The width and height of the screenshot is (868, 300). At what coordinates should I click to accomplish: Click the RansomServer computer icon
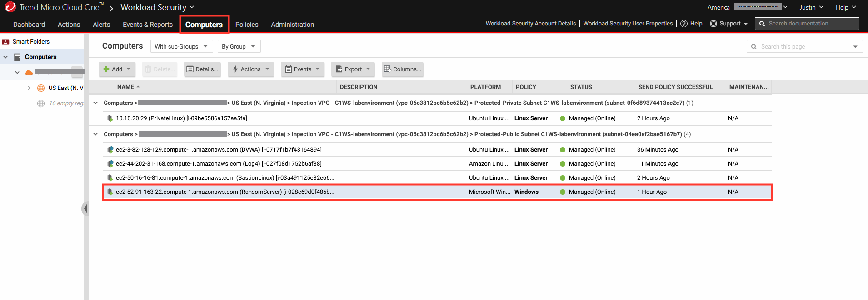(109, 192)
